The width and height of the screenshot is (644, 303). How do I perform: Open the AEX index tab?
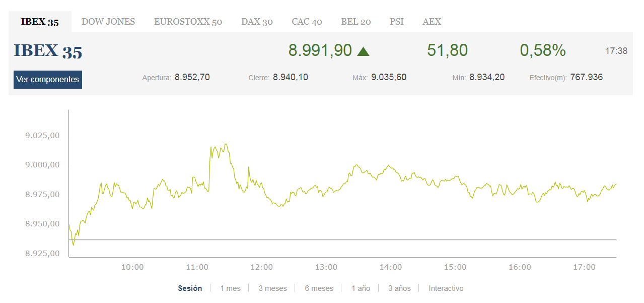pos(432,22)
